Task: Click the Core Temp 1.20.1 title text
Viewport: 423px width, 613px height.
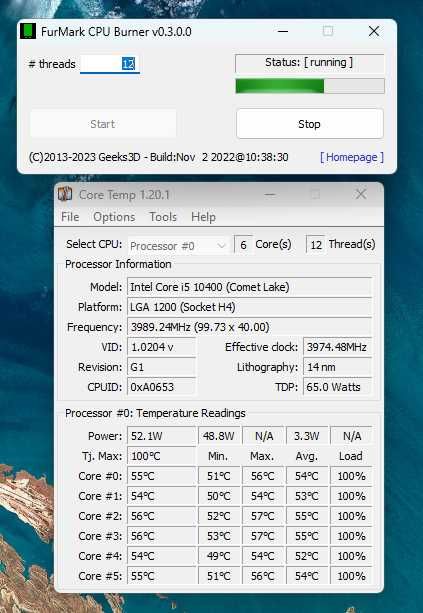Action: coord(124,194)
